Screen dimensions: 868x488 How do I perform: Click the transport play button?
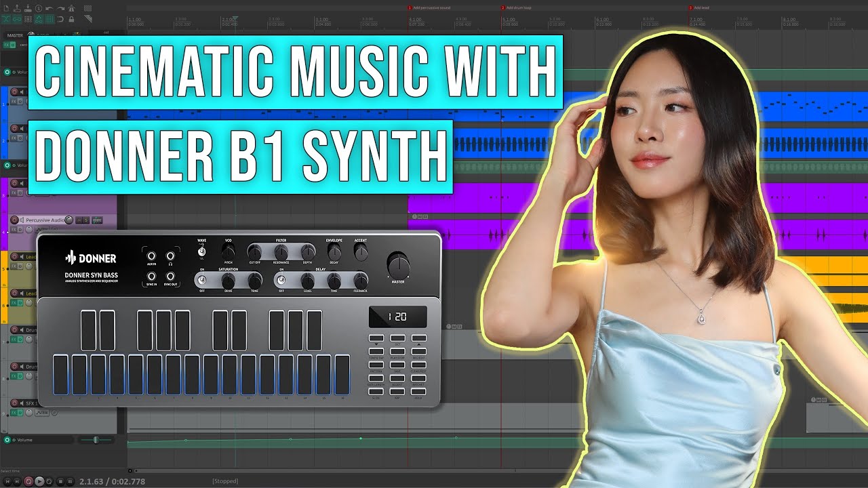pos(39,481)
